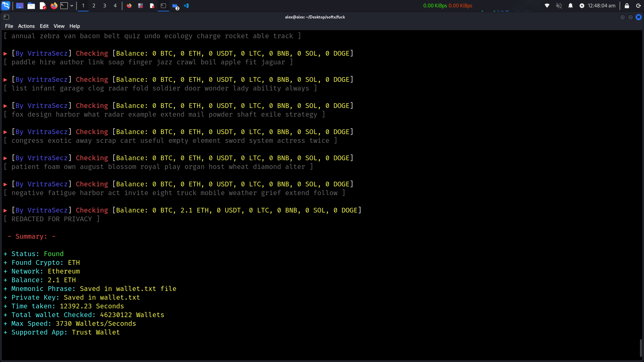Click the 'Network: Ethereum' line

(42, 271)
